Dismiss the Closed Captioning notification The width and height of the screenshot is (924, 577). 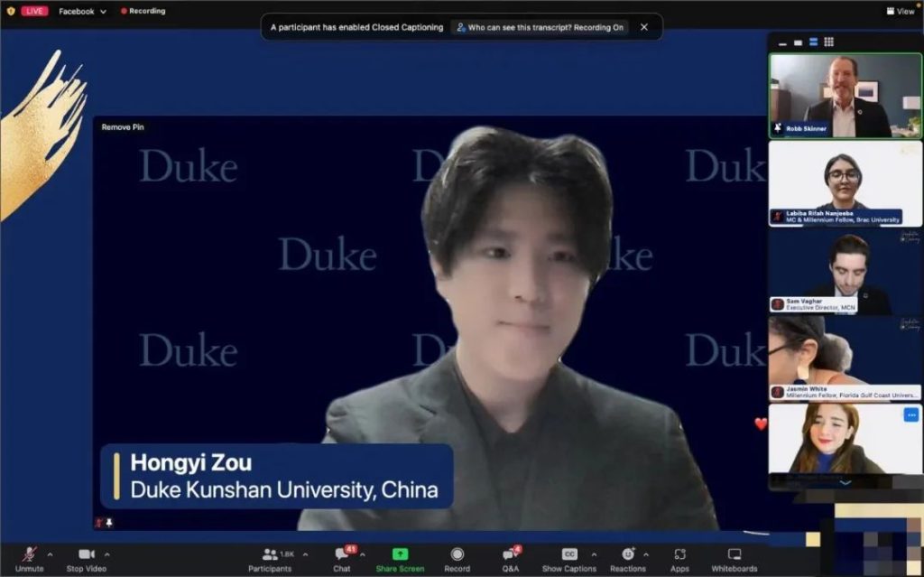(x=644, y=27)
